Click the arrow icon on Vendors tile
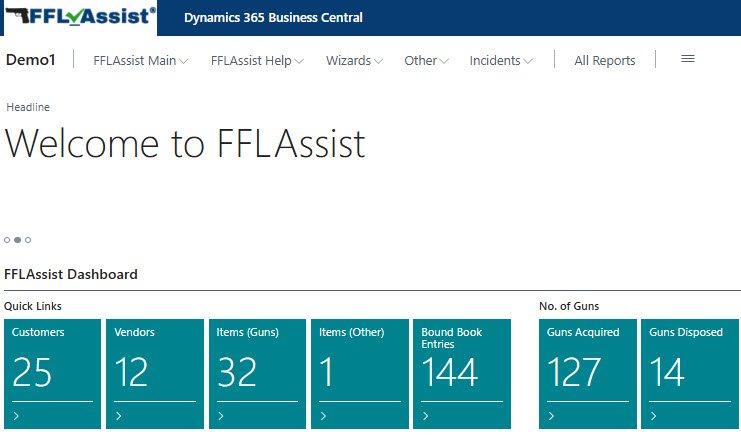This screenshot has height=436, width=741. pos(119,416)
